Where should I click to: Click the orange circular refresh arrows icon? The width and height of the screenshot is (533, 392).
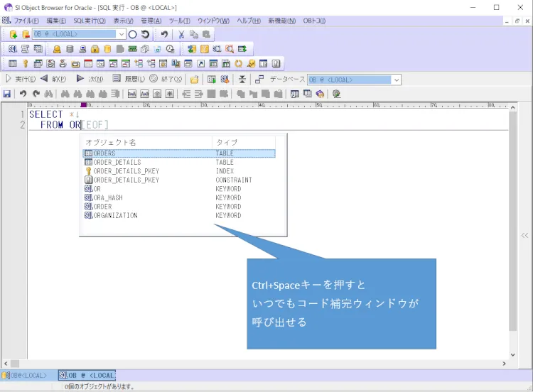[x=239, y=63]
